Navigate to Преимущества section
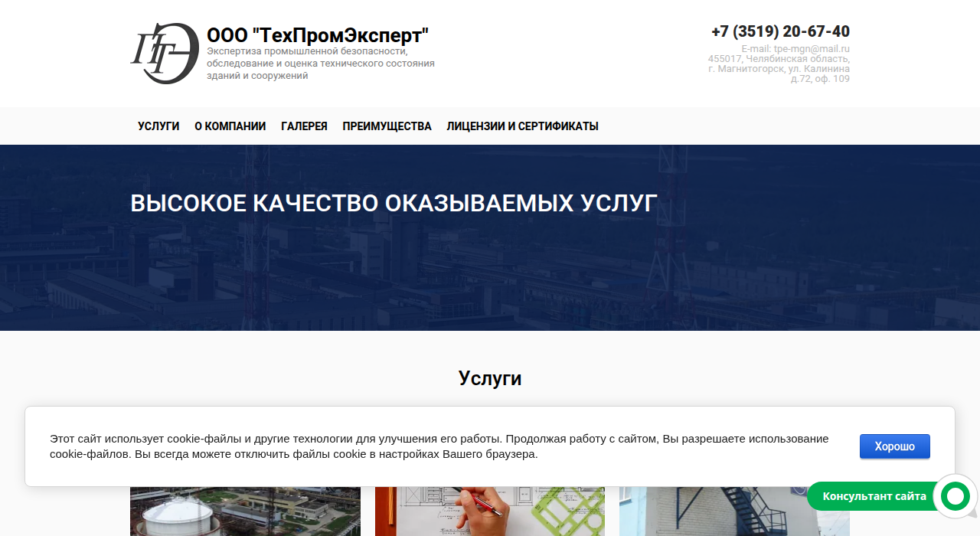 (387, 126)
